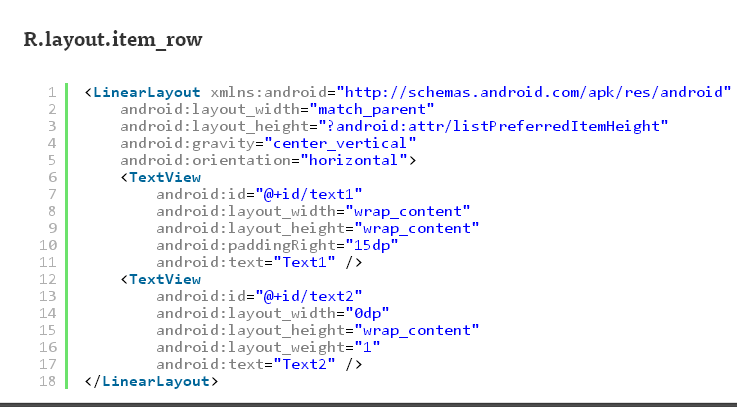737x408 pixels.
Task: Click android:id attribute on line 7
Action: click(x=201, y=194)
